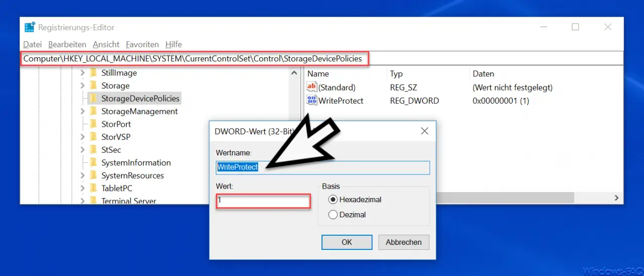The image size is (644, 276).
Task: Click the (Standard) string value icon
Action: coord(312,87)
